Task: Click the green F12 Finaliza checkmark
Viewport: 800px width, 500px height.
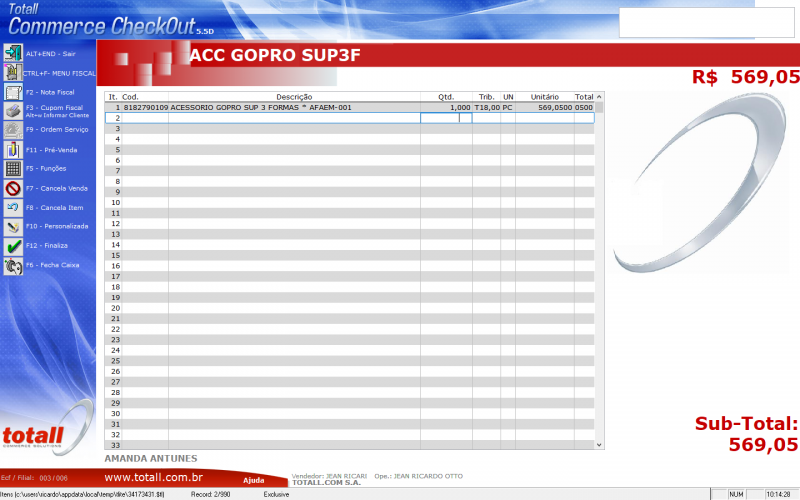Action: pyautogui.click(x=13, y=246)
